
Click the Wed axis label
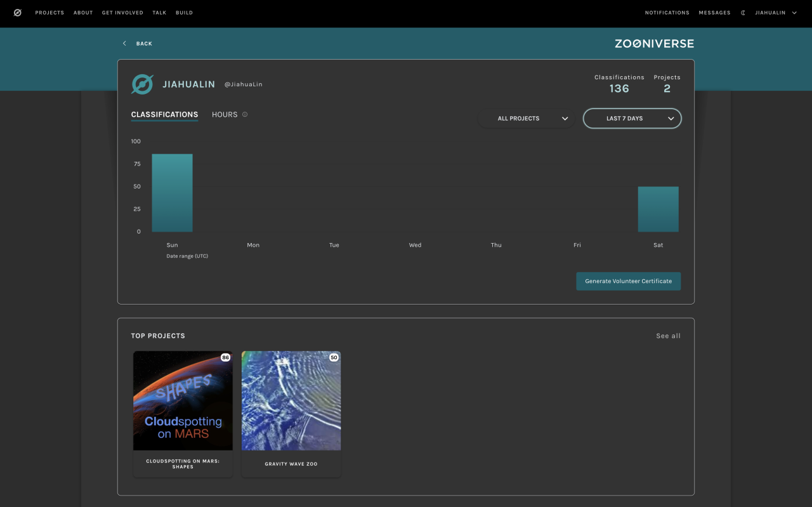coord(415,245)
